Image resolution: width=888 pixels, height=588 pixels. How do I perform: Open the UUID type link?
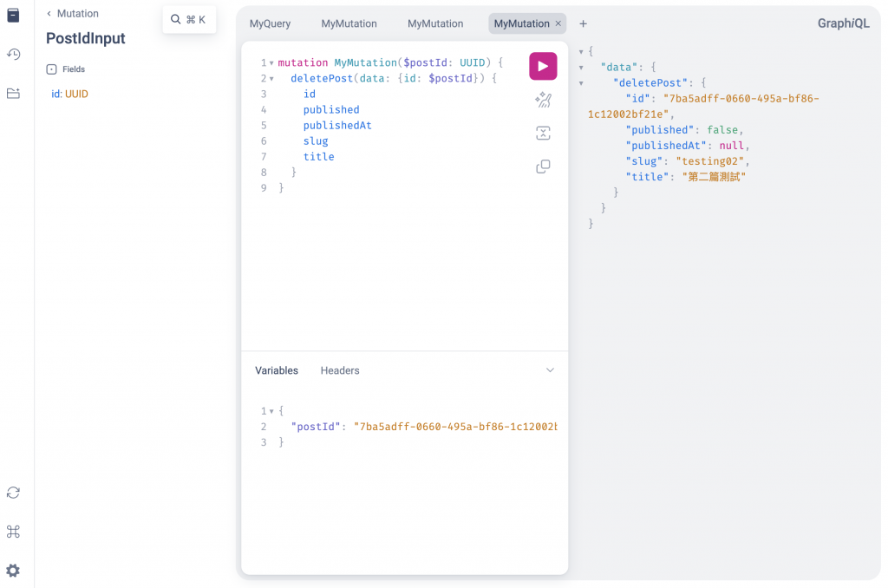[76, 94]
